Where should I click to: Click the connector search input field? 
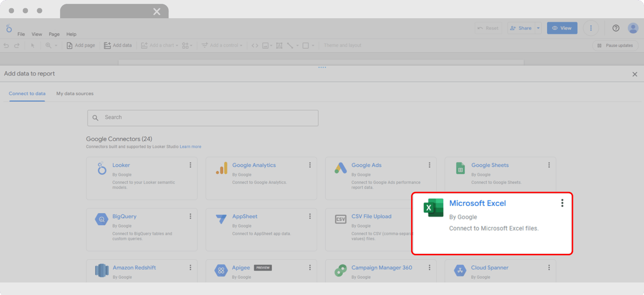(x=203, y=118)
